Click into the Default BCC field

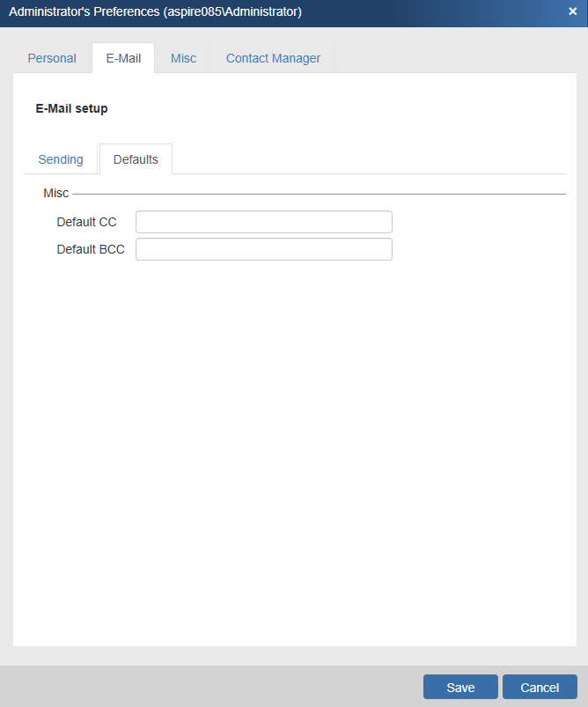[263, 249]
